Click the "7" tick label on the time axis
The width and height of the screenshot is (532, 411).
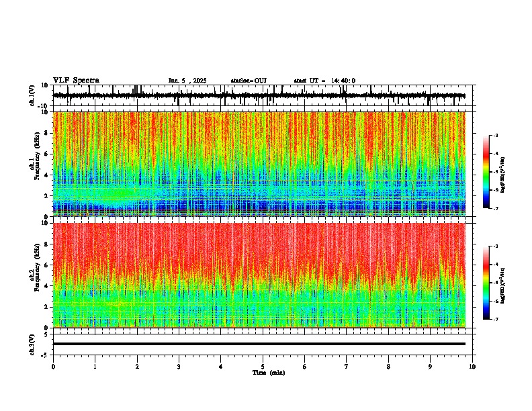click(x=347, y=367)
